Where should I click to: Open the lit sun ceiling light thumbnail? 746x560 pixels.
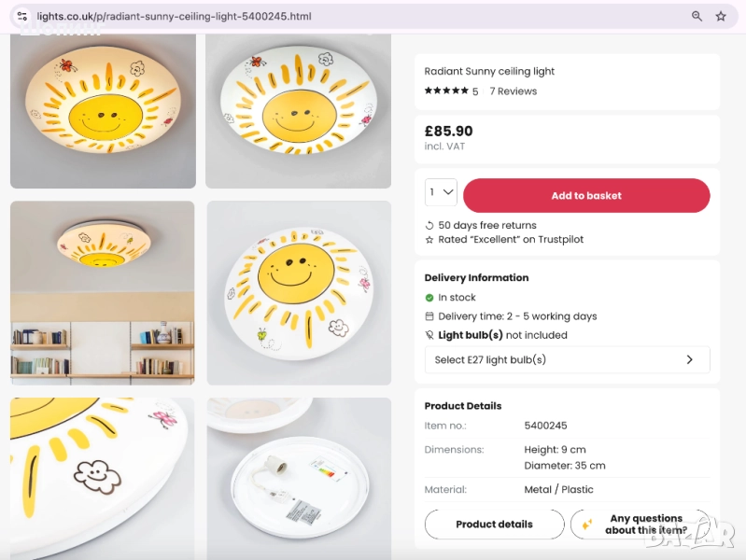pos(103,111)
